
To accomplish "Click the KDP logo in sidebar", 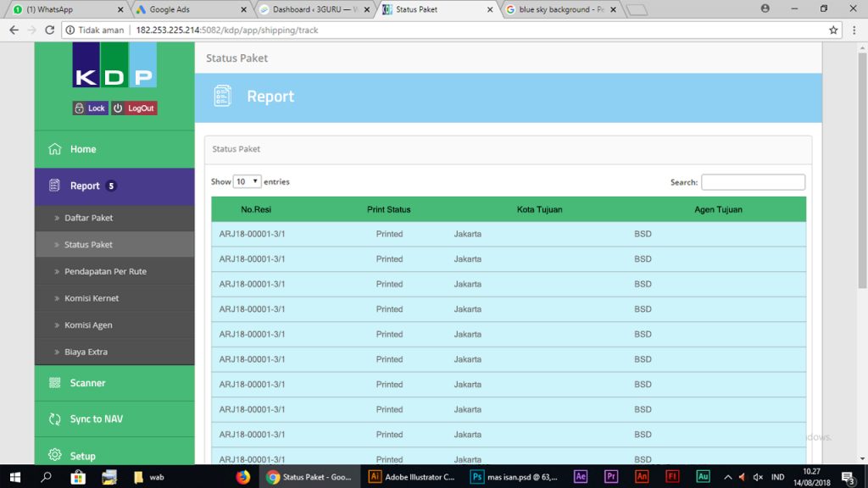I will [114, 64].
